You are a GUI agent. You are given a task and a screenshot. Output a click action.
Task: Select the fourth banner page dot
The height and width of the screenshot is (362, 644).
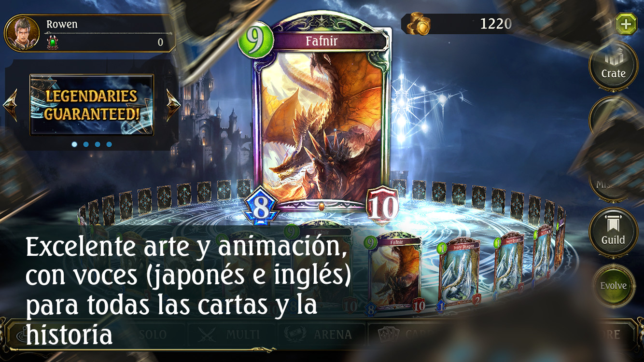109,144
